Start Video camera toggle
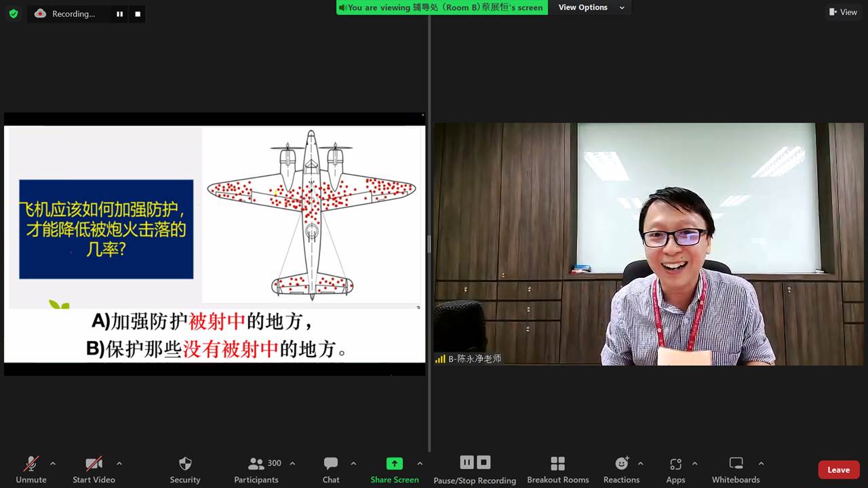Screen dimensions: 868x488 pos(94,469)
